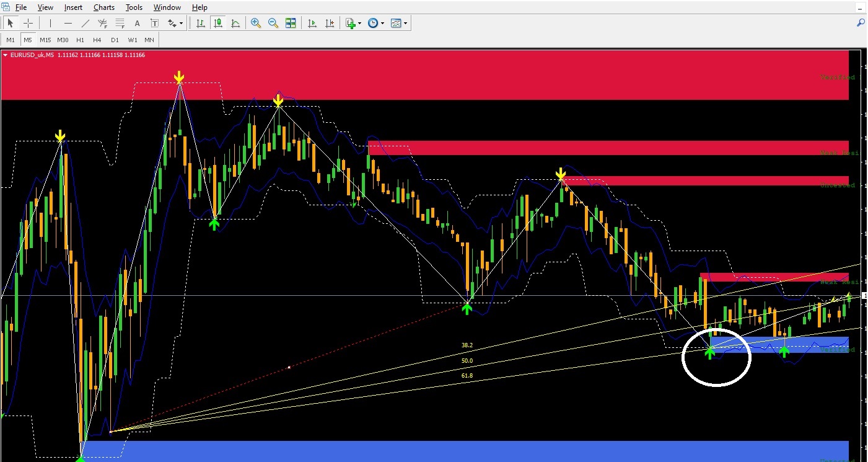The image size is (868, 462).
Task: Switch to the H4 timeframe
Action: (97, 40)
